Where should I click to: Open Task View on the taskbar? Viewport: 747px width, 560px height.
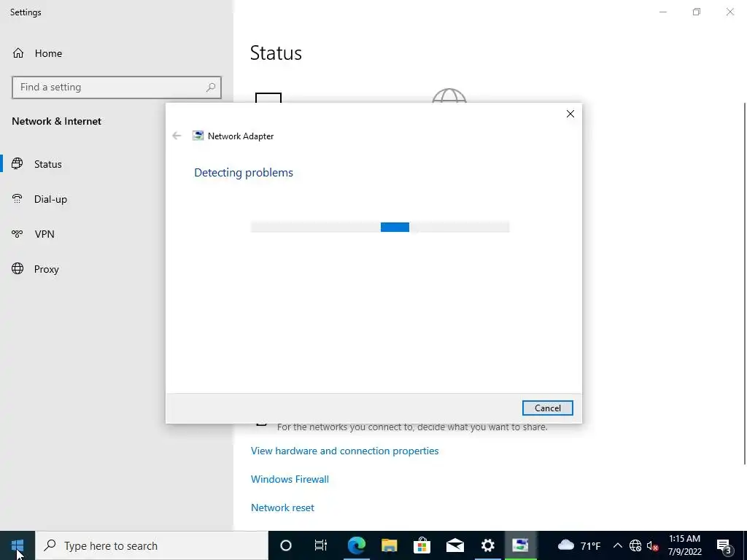(x=321, y=545)
